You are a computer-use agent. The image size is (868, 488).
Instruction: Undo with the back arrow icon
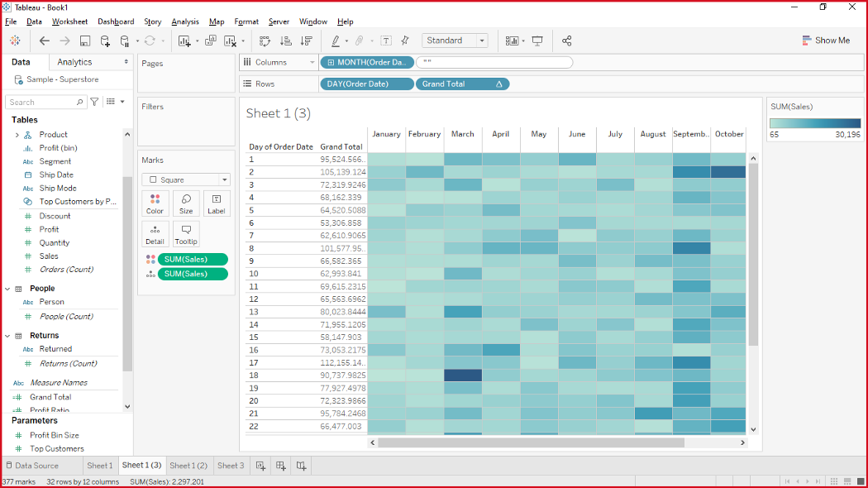(x=45, y=41)
